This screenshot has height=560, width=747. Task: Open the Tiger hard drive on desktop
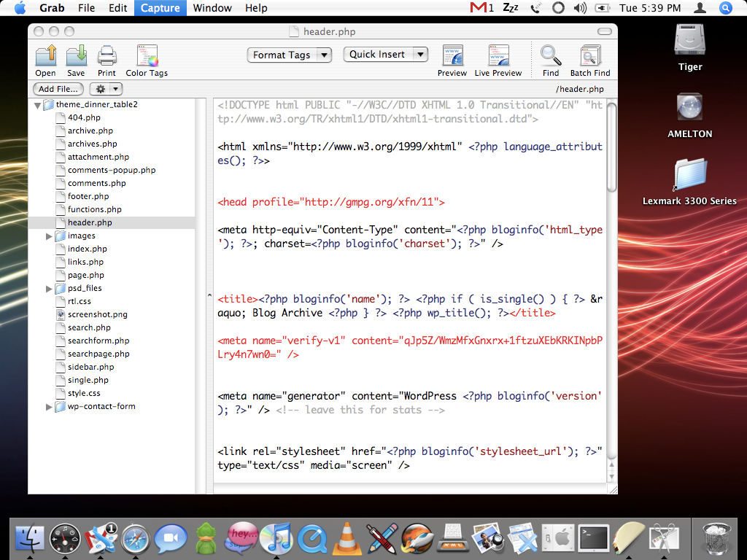pyautogui.click(x=690, y=40)
